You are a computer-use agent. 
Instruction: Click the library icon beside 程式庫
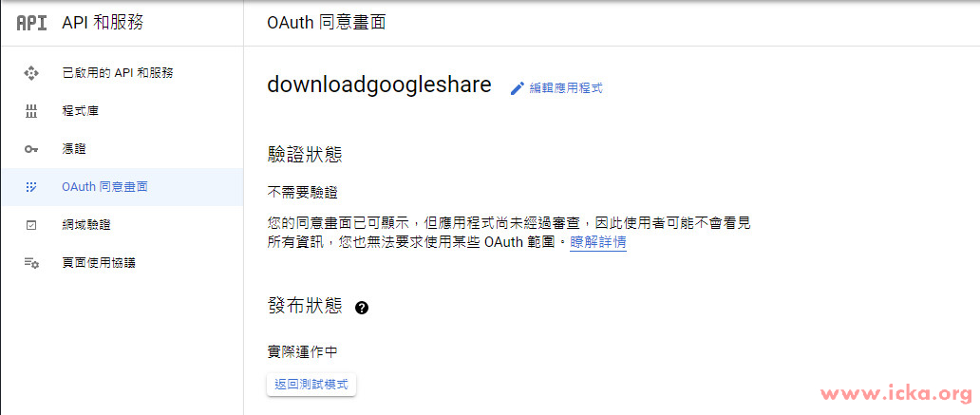pos(31,112)
